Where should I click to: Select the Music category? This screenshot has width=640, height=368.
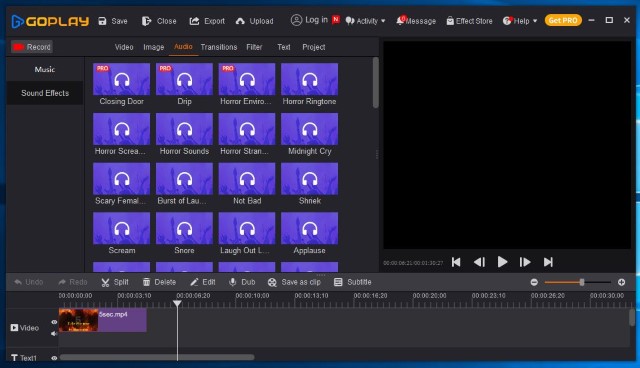point(45,69)
